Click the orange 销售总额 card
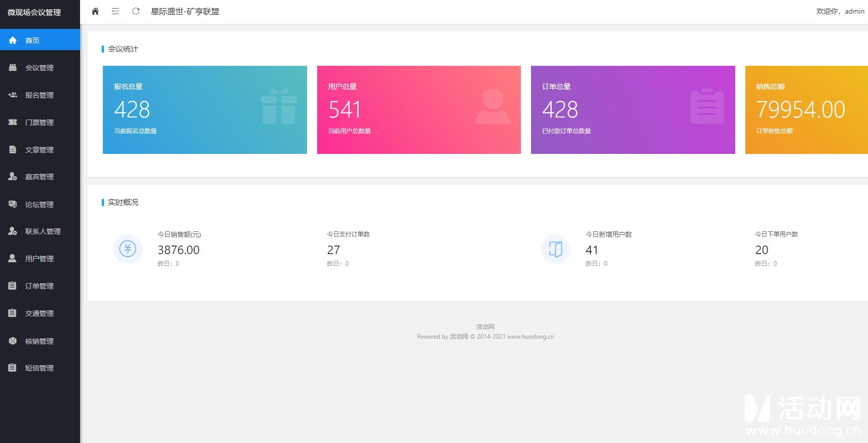 pos(807,110)
